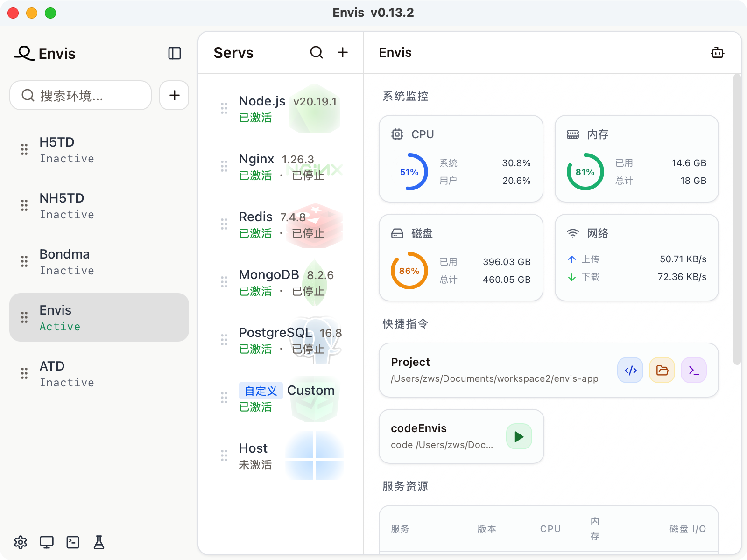The image size is (747, 560).
Task: Grab the drag handle beside Host service
Action: 224,455
